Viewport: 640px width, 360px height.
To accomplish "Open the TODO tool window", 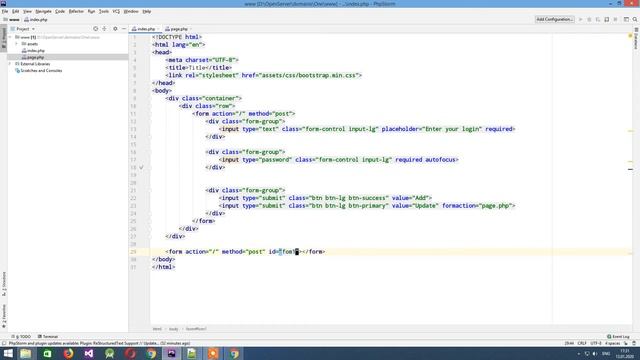I will (21, 337).
